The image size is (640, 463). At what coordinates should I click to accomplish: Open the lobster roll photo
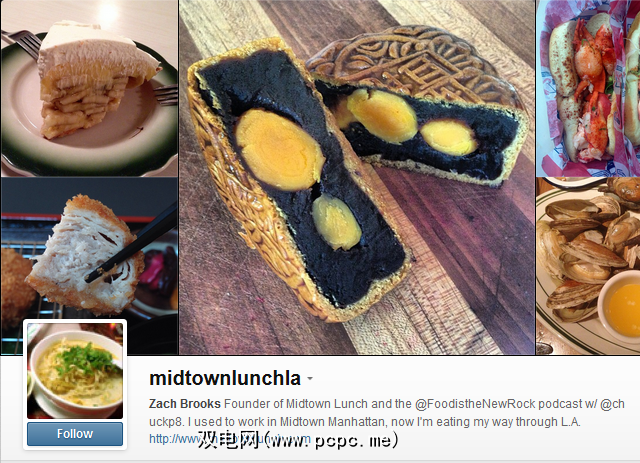tap(588, 88)
